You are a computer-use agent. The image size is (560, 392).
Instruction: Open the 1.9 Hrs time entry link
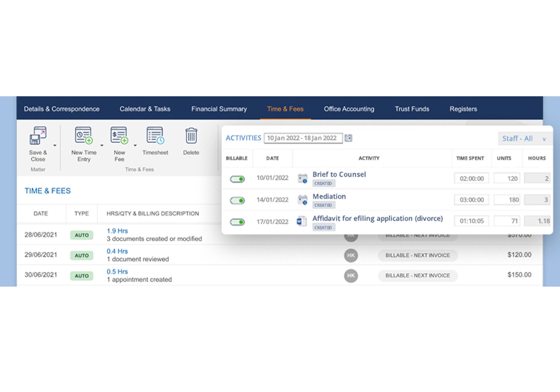coord(117,231)
